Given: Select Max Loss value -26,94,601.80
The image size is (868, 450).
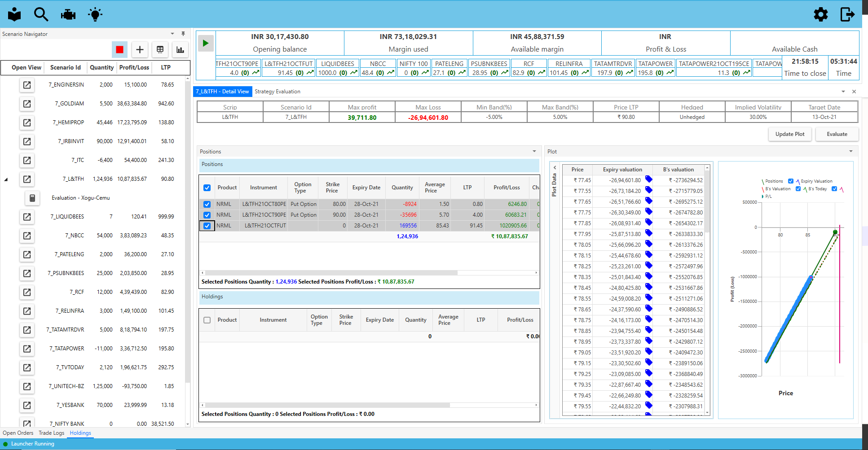Looking at the screenshot, I should (428, 118).
